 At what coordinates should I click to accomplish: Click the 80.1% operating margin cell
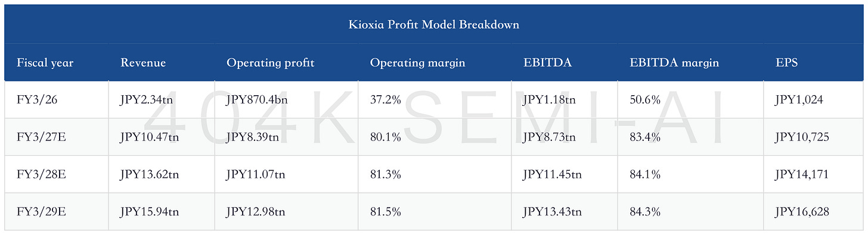[385, 137]
